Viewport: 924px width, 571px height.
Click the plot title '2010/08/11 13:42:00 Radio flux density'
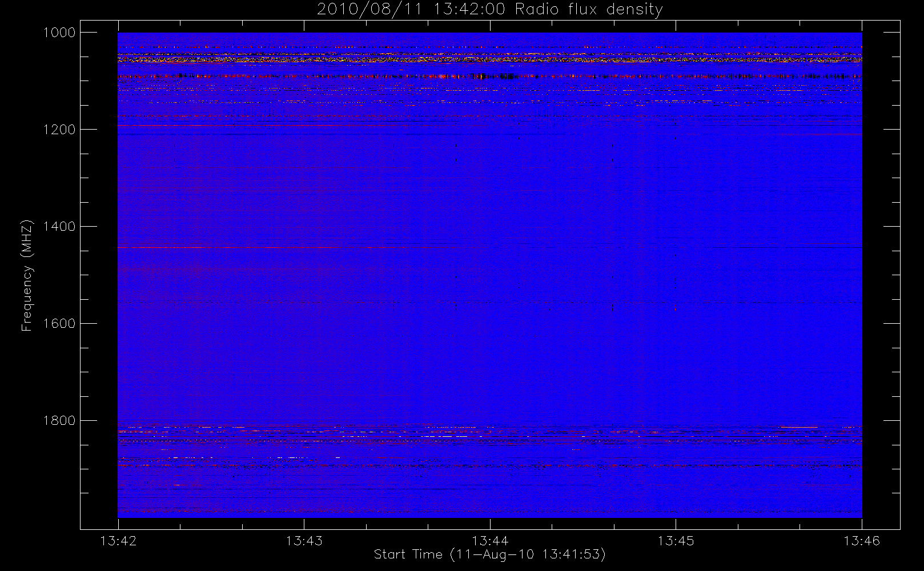[490, 10]
